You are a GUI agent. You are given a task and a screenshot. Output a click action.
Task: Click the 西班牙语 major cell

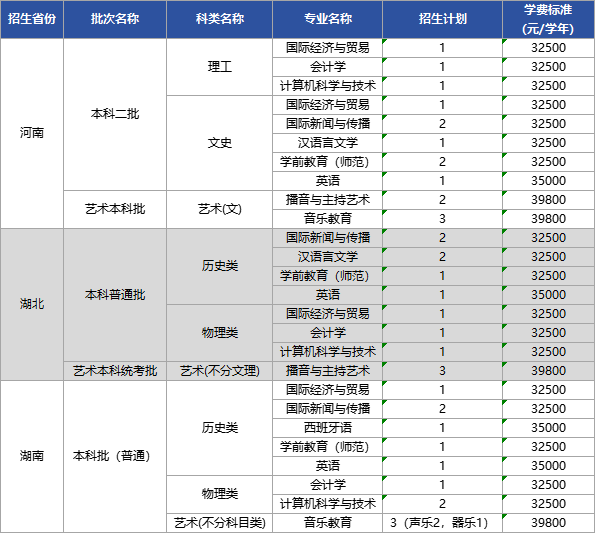[327, 428]
